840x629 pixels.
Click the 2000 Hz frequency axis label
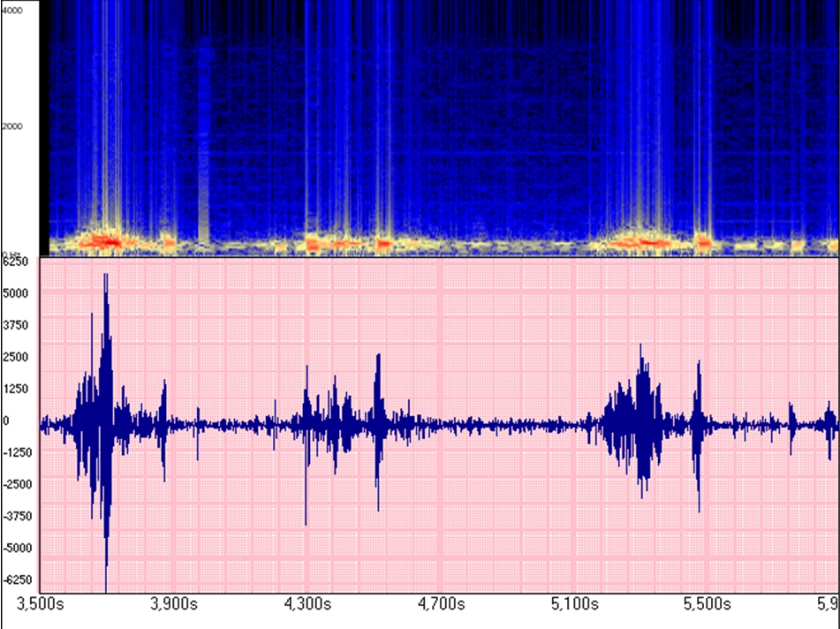12,126
